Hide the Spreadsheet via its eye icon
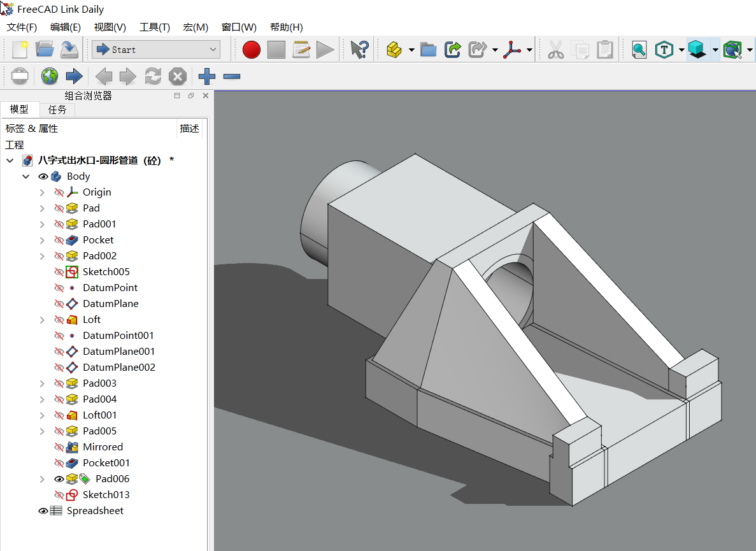Screen dimensions: 756x551 click(x=43, y=511)
